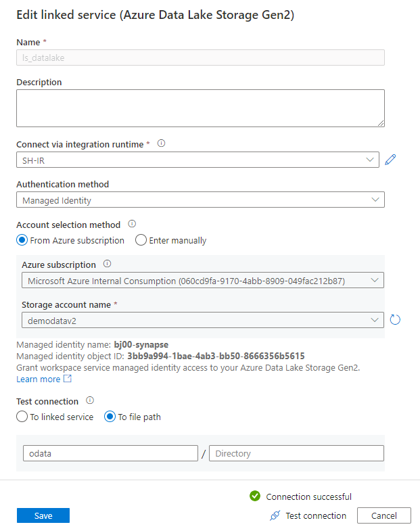Click info icon beside Account selection method

tap(132, 224)
